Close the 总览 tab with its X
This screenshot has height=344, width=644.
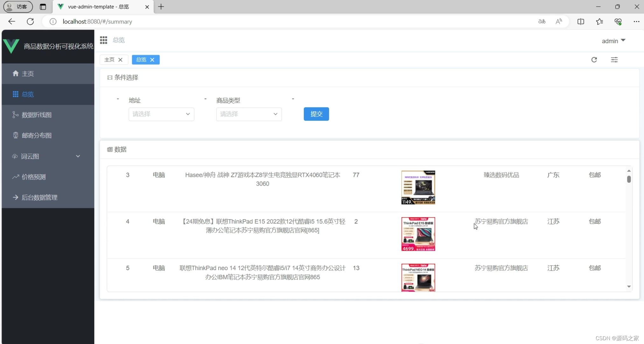152,60
